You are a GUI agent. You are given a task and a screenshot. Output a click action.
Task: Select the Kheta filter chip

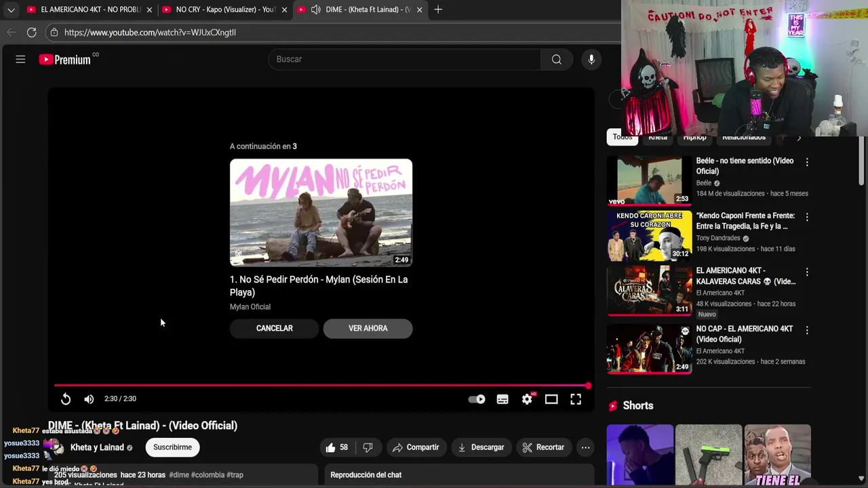(658, 138)
